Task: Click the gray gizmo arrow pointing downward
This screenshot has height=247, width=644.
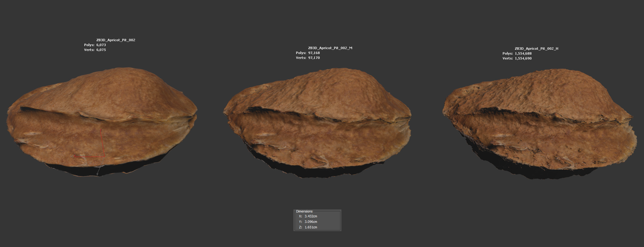Action: 98,174
